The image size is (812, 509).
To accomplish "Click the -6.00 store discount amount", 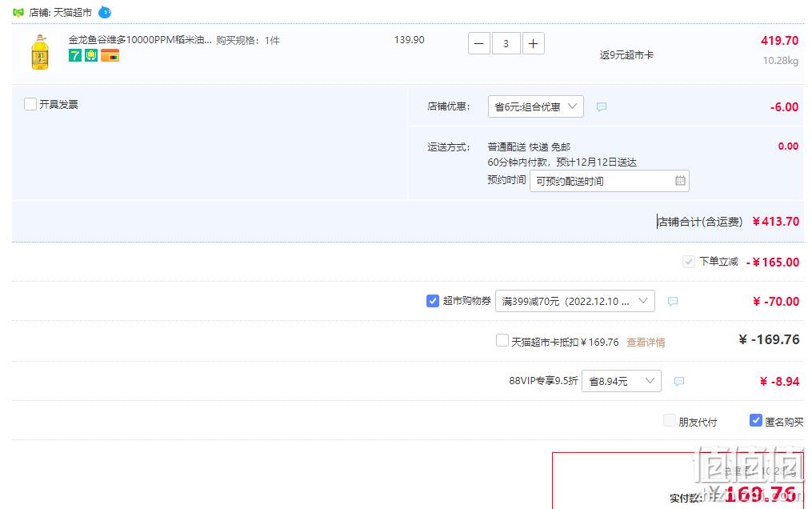I will 784,107.
